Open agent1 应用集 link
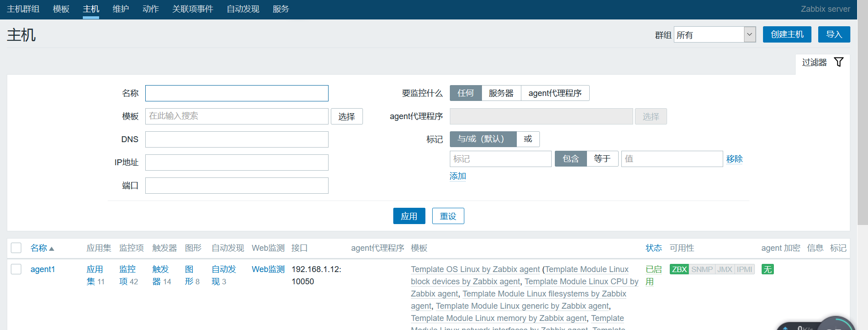 point(95,275)
